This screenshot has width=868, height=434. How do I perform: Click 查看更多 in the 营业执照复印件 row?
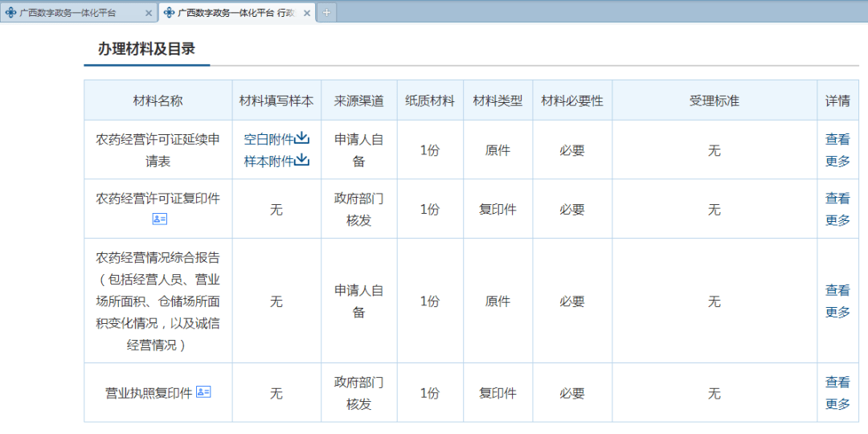point(837,392)
